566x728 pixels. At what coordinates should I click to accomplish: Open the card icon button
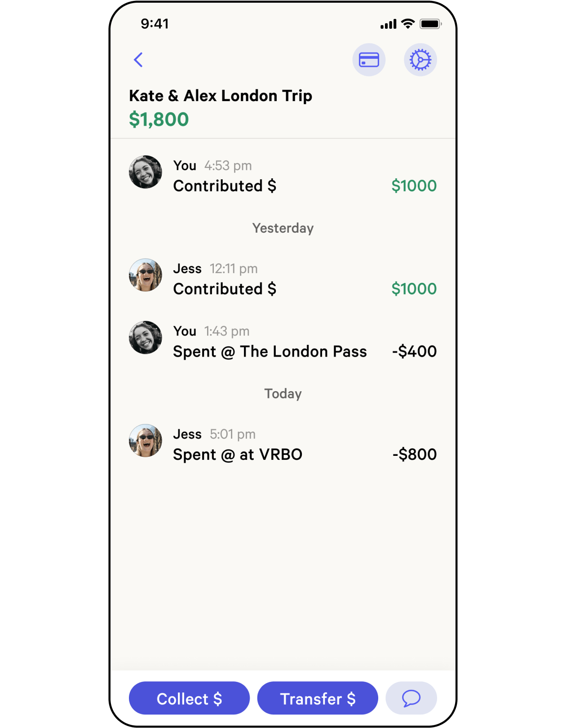(x=369, y=60)
